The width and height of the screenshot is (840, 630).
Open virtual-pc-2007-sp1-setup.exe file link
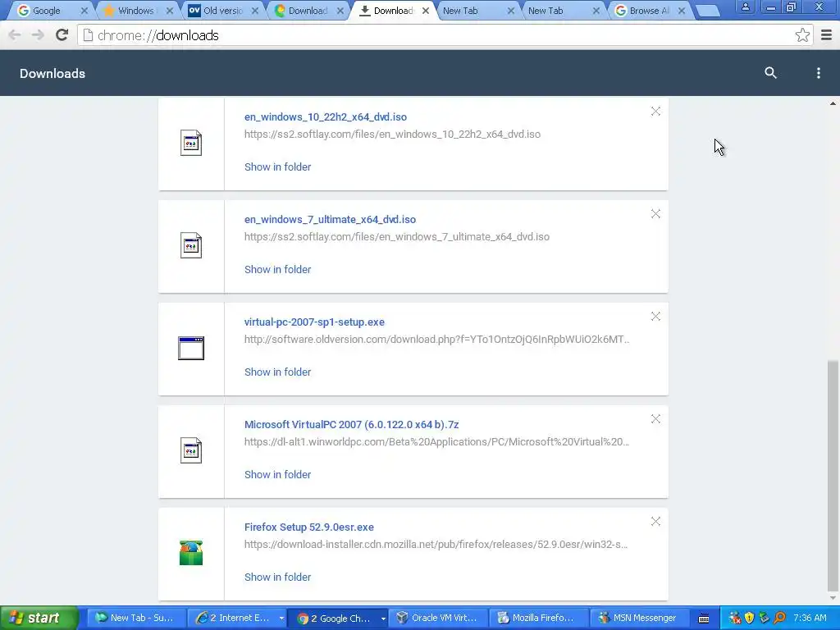pos(314,322)
